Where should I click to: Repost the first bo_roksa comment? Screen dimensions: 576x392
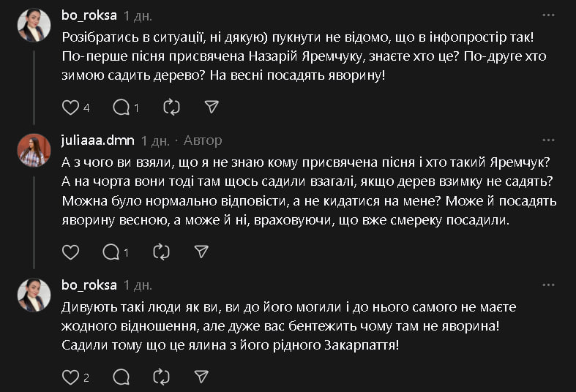point(172,108)
